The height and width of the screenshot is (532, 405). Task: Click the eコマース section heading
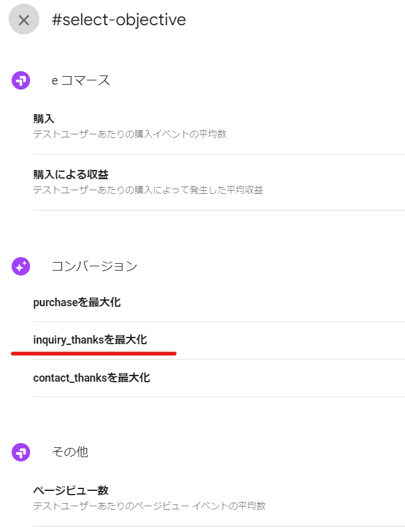click(x=80, y=80)
